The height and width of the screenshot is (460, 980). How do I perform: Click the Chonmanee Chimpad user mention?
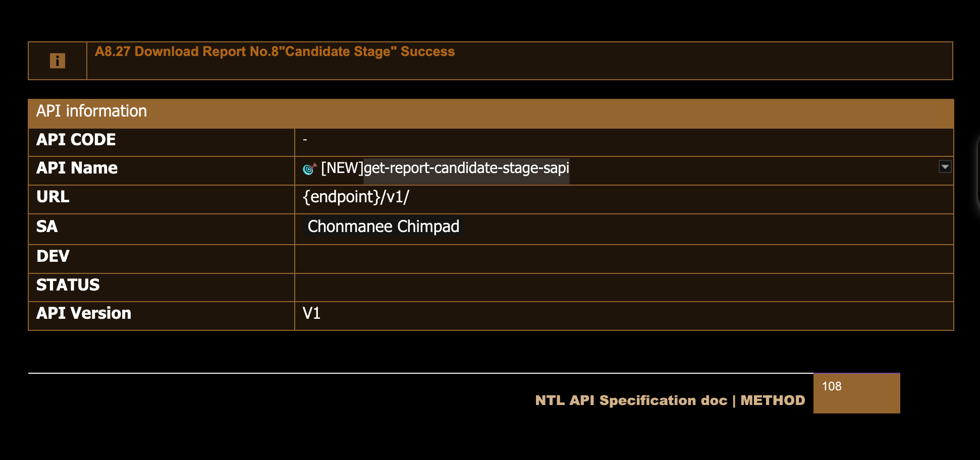click(383, 226)
